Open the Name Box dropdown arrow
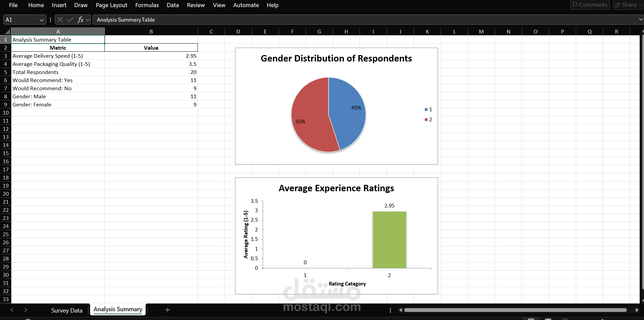The width and height of the screenshot is (644, 320). pyautogui.click(x=42, y=20)
